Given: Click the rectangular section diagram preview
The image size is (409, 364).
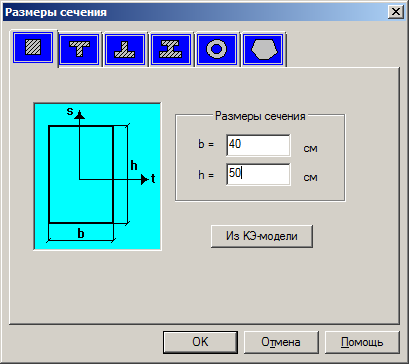Looking at the screenshot, I should tap(97, 176).
